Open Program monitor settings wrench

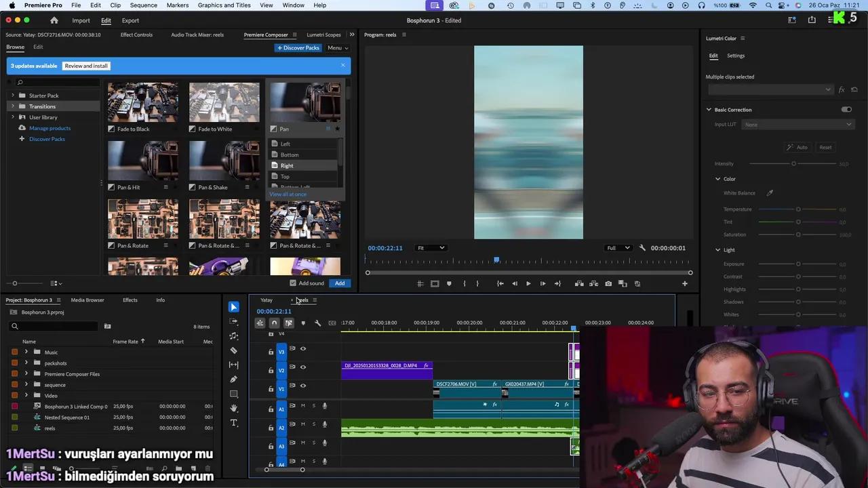(x=642, y=248)
